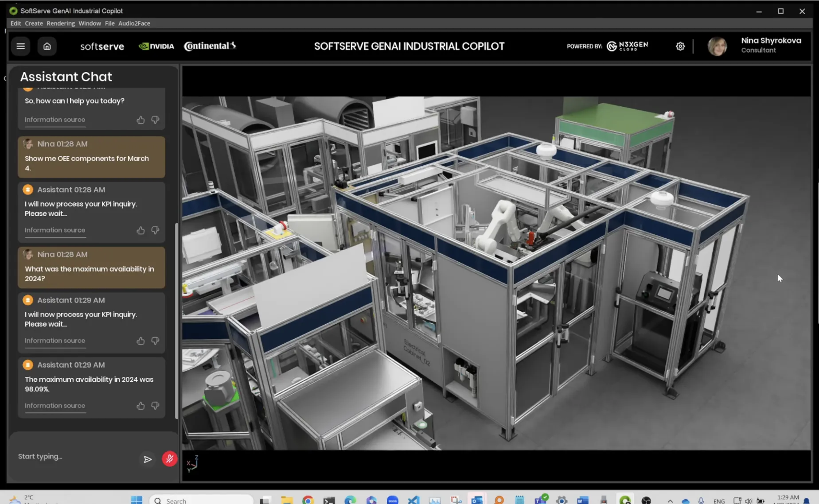Open Google Chrome from the taskbar

[x=308, y=500]
